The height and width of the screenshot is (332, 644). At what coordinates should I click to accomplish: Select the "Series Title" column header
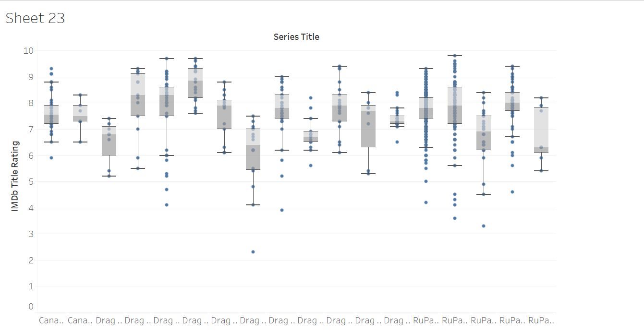pos(296,37)
